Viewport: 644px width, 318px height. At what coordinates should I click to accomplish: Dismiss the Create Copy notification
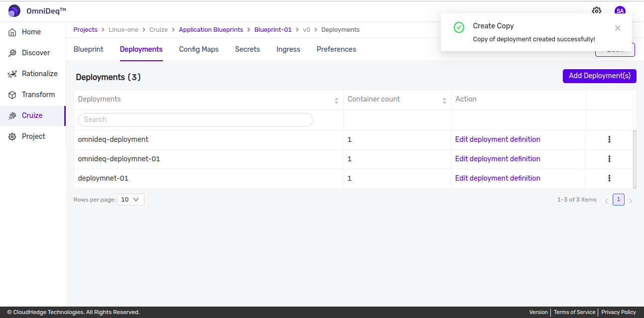point(618,28)
